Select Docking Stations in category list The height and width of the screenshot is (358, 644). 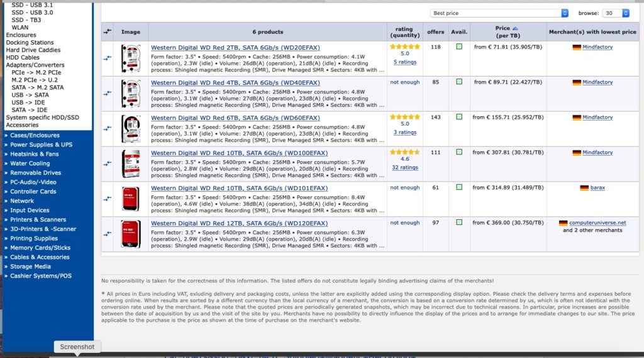point(30,43)
